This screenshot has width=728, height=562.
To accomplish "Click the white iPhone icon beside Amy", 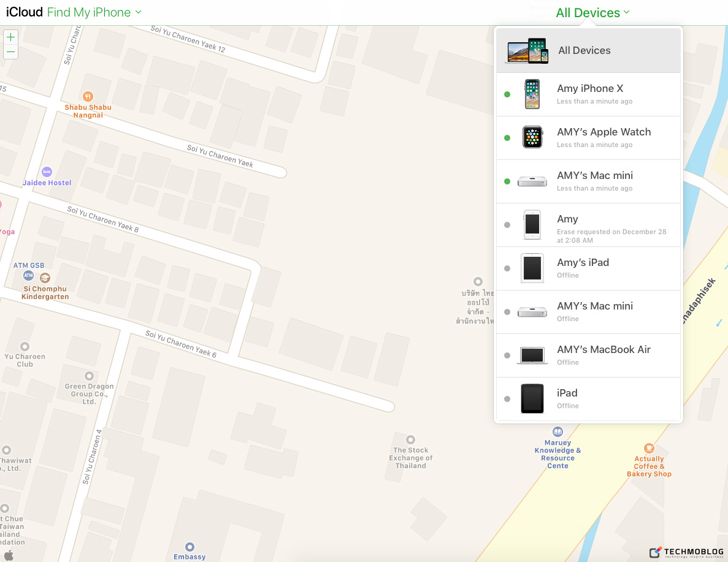I will click(x=532, y=224).
